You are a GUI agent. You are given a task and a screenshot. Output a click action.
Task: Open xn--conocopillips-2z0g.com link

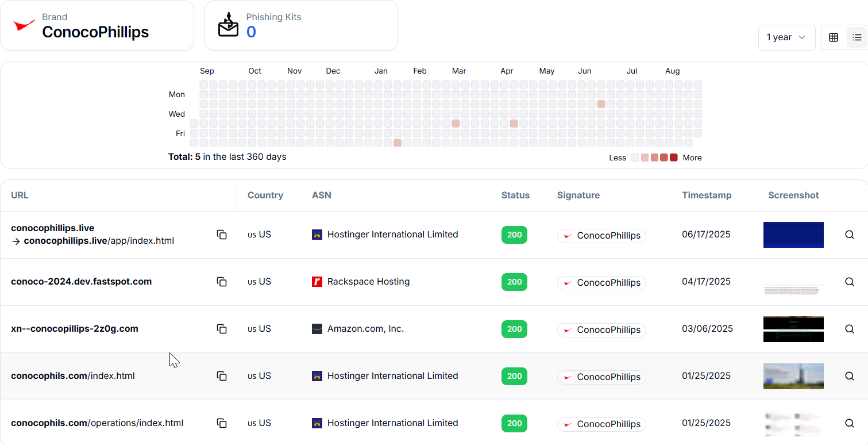75,329
